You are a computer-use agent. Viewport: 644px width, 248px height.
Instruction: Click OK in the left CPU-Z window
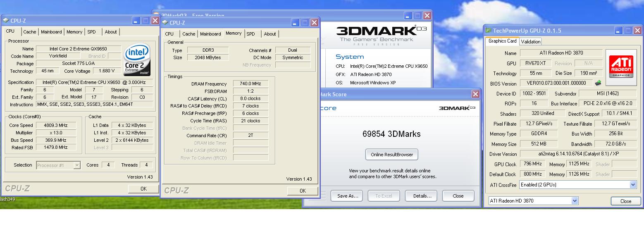(x=143, y=188)
